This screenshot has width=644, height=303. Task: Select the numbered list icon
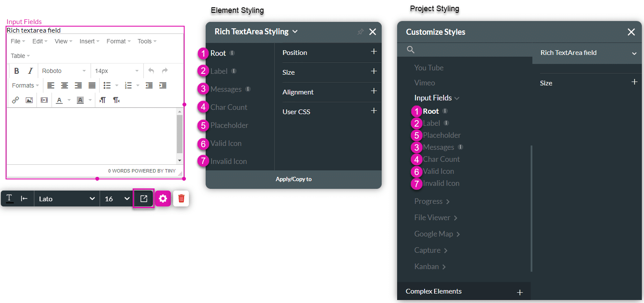tap(128, 85)
